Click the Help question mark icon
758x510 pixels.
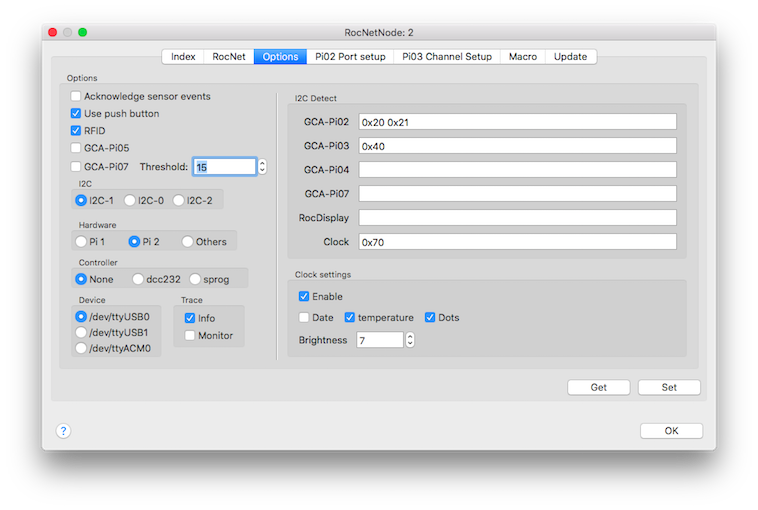[x=63, y=431]
